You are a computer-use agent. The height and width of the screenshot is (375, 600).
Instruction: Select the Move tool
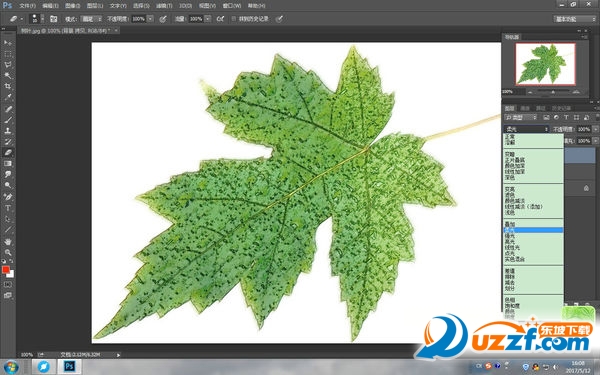pyautogui.click(x=8, y=42)
